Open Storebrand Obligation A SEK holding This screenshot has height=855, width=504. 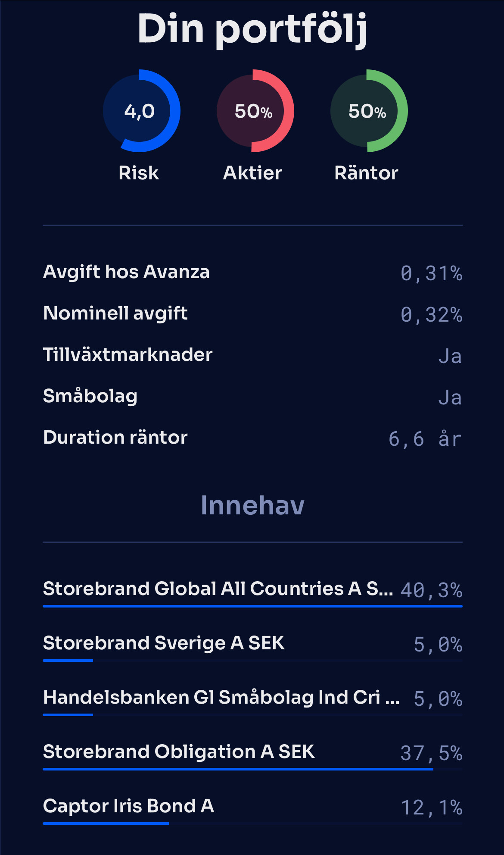pyautogui.click(x=179, y=752)
